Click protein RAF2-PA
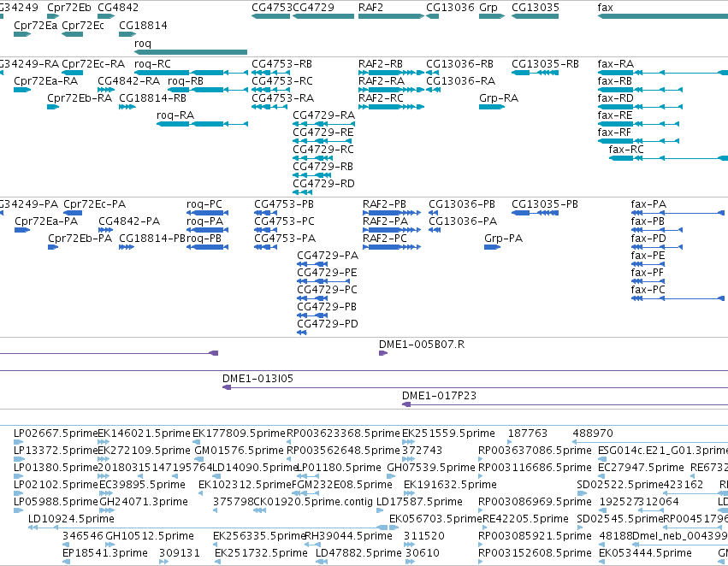728x566 pixels. 392,230
